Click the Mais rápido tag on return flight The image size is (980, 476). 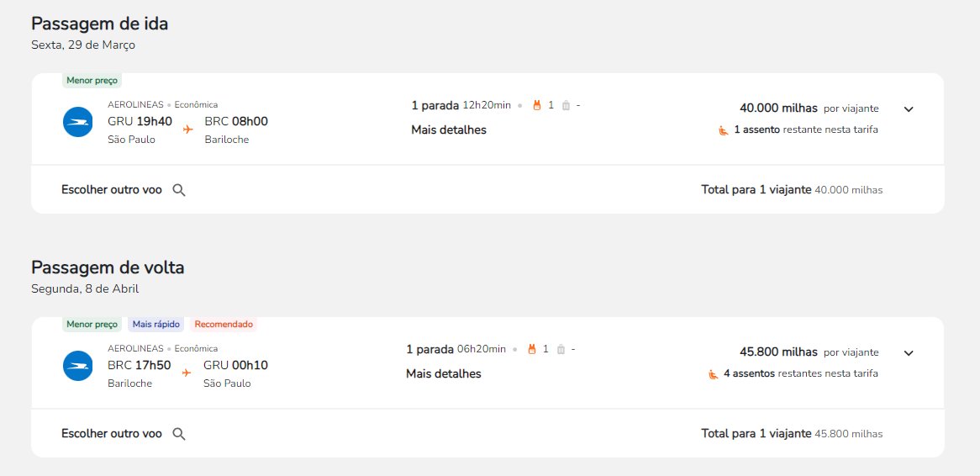click(x=155, y=324)
